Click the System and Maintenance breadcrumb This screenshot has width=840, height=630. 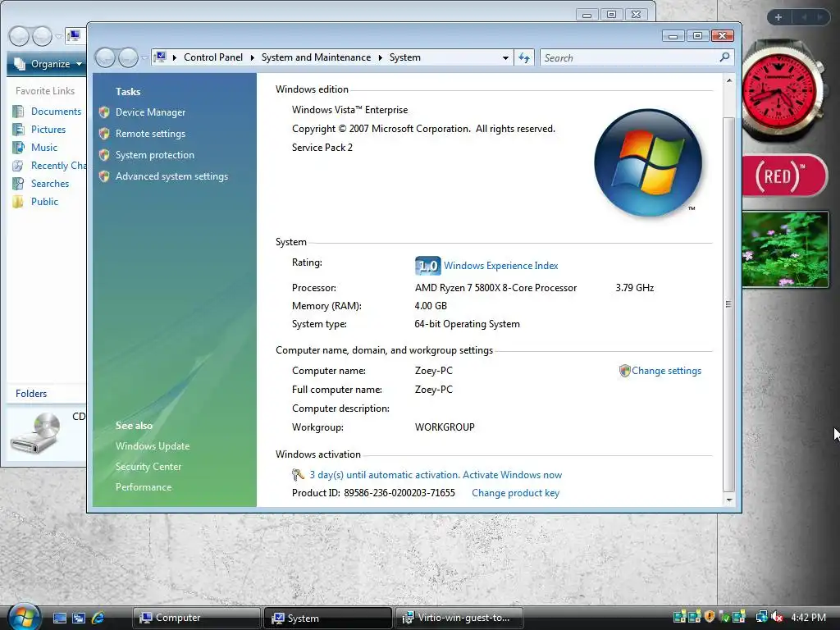[316, 57]
